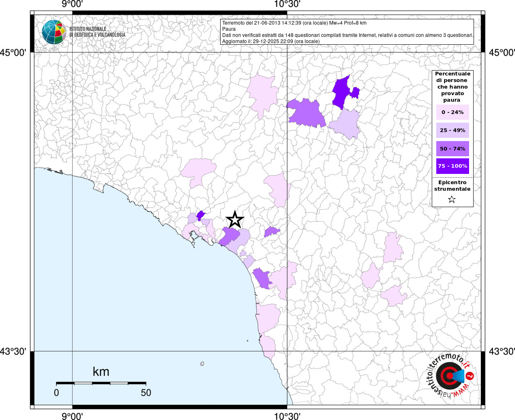This screenshot has width=515, height=420.
Task: Click the 'Aggiornato il' update date line
Action: click(x=271, y=41)
